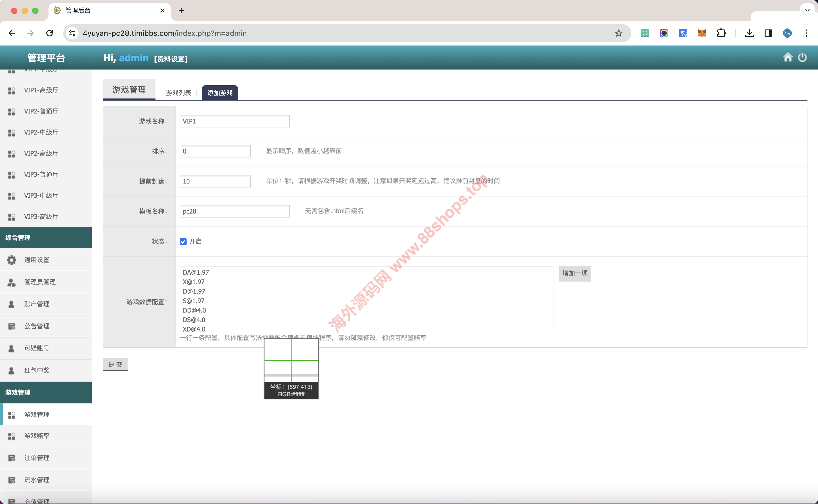Click the browser extensions puzzle icon
Viewport: 818px width, 504px height.
(721, 33)
